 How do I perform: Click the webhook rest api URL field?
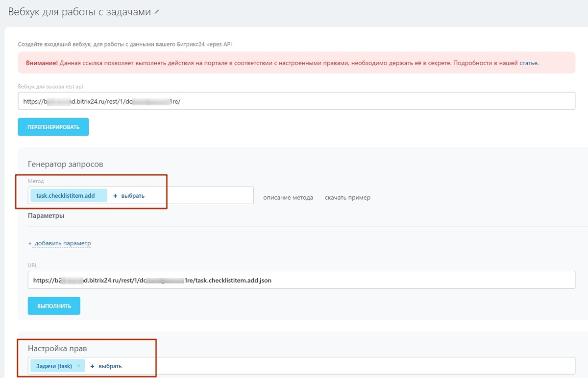point(296,101)
